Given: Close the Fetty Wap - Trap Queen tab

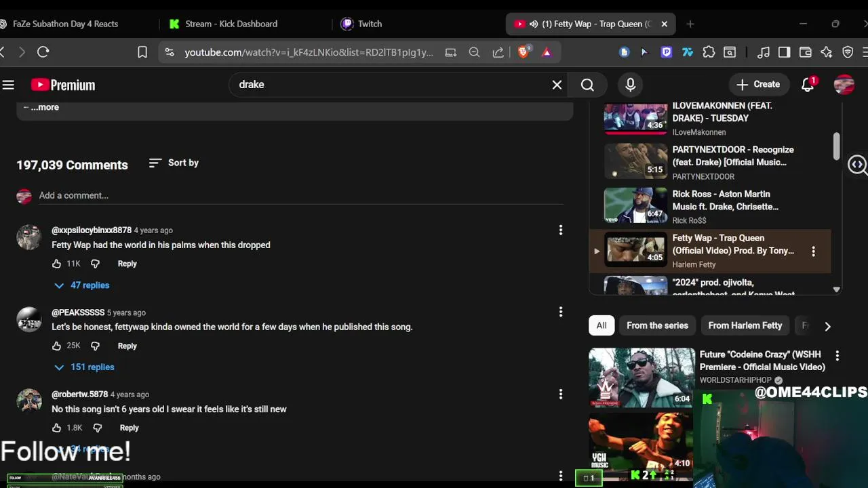Looking at the screenshot, I should pos(664,24).
